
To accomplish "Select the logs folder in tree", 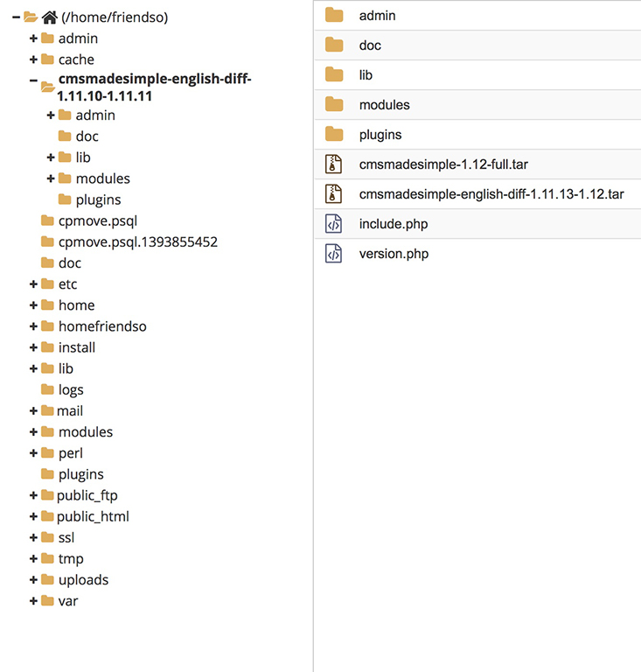I will pos(71,389).
